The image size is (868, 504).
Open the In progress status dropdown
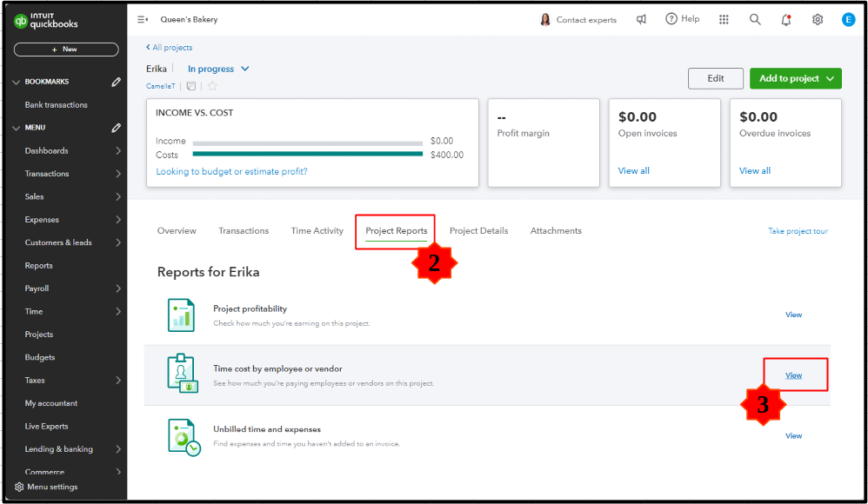pyautogui.click(x=218, y=69)
